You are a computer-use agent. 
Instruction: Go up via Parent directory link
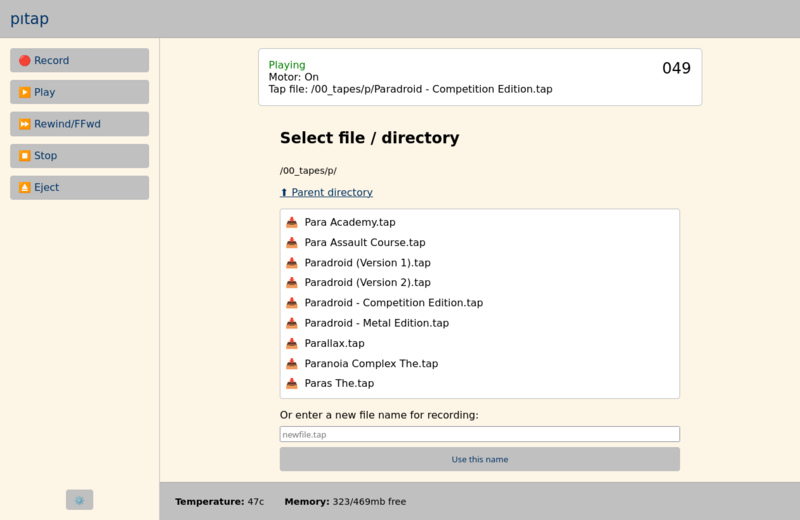click(327, 192)
